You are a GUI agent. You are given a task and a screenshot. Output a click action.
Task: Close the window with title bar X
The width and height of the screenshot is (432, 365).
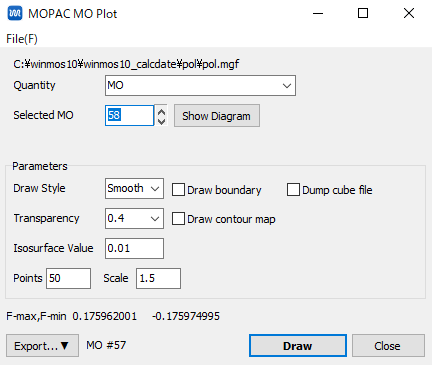point(409,13)
